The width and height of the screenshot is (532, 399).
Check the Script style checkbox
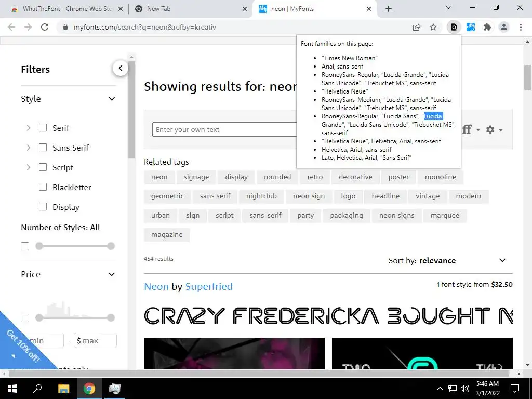[x=43, y=167]
